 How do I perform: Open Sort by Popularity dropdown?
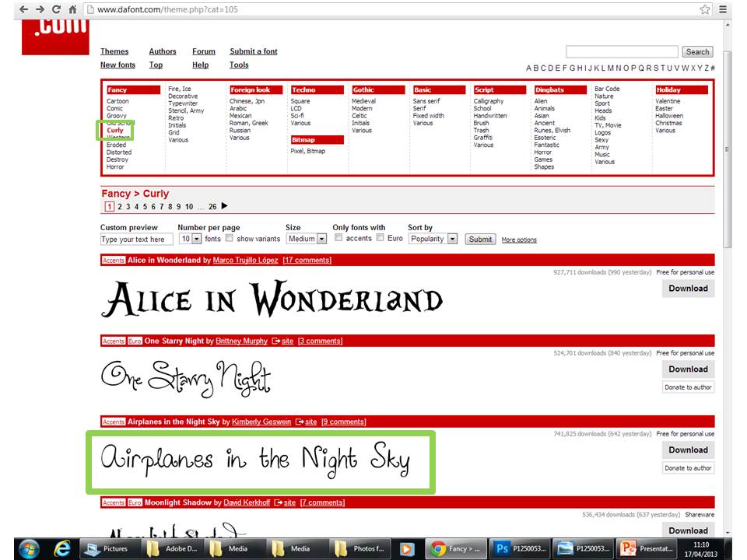[433, 239]
